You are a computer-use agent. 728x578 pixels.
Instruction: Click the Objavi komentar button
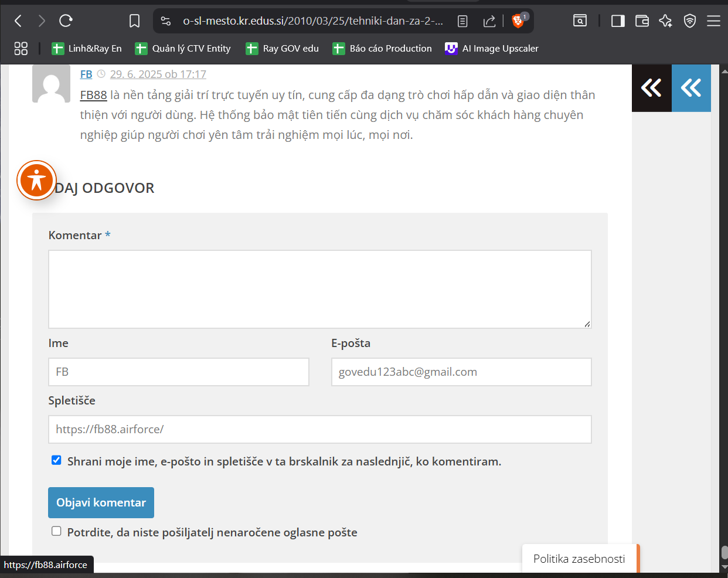(101, 502)
